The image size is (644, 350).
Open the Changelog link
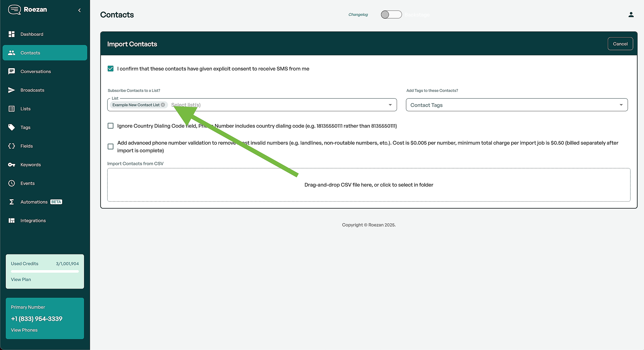(x=358, y=15)
